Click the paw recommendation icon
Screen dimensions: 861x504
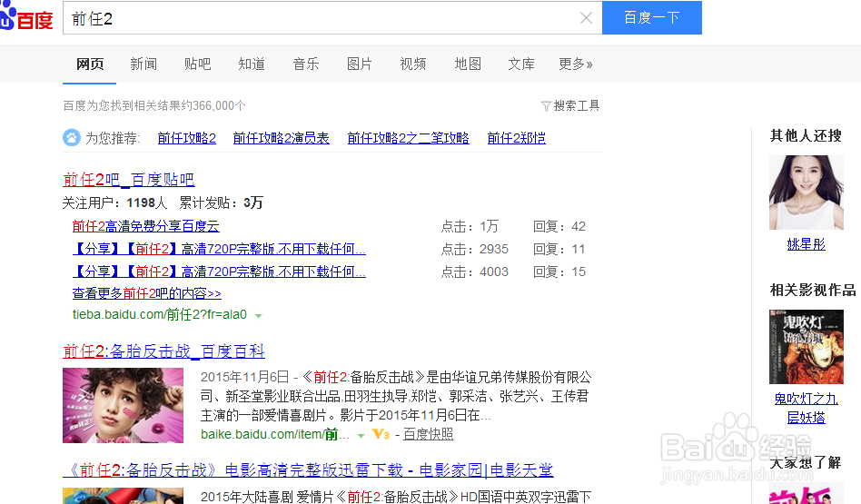click(72, 137)
